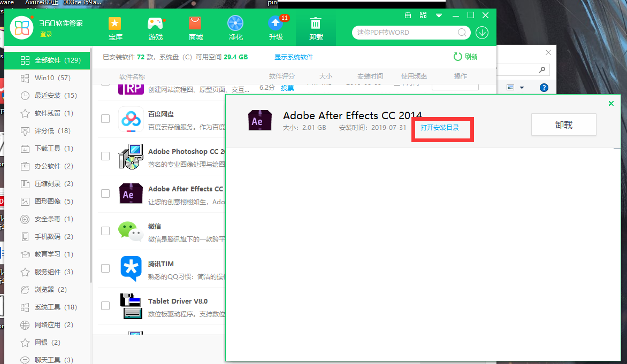Close the After Effects detail popup

point(611,104)
